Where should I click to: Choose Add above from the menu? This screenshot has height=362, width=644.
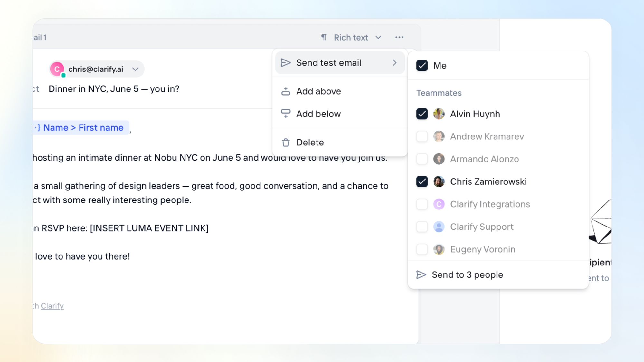pyautogui.click(x=340, y=91)
